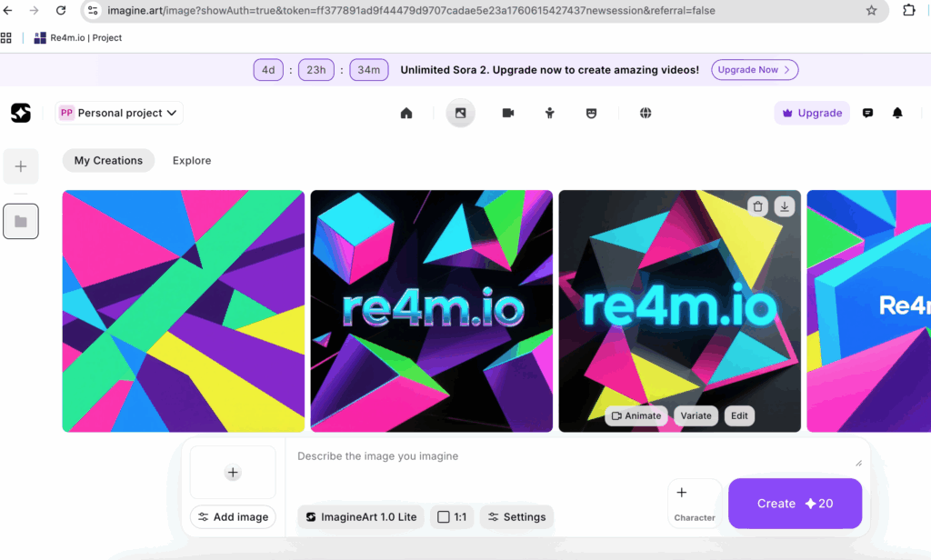Bookmark this page with the star icon

(x=871, y=11)
